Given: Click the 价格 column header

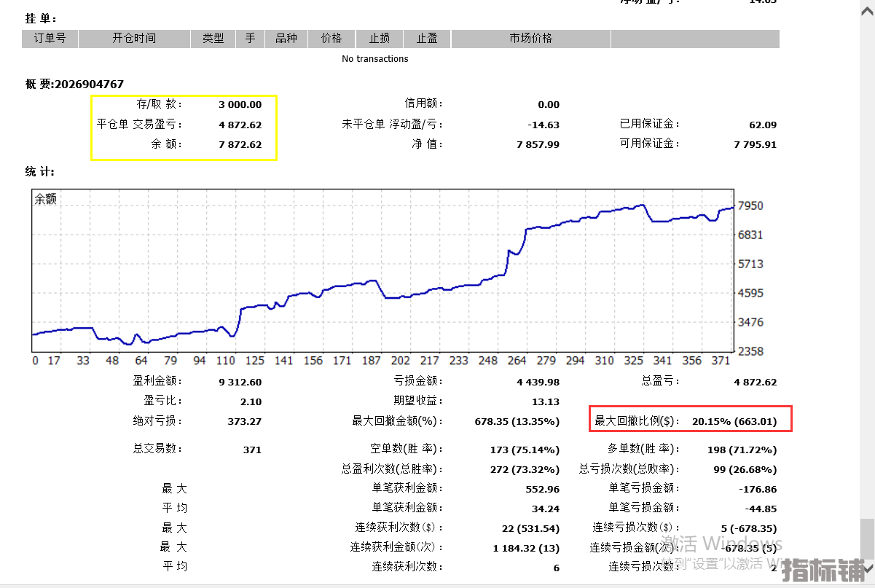Looking at the screenshot, I should 331,39.
